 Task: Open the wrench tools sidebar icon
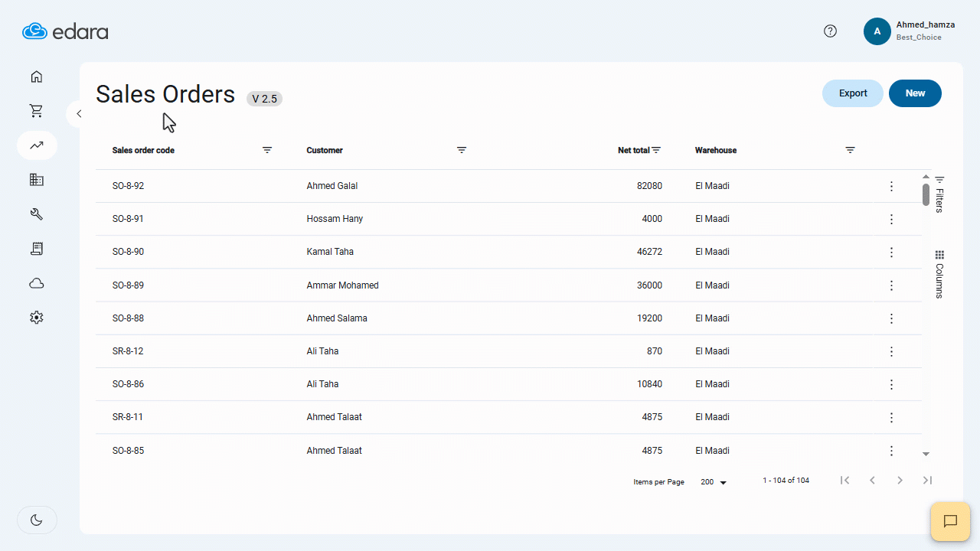pyautogui.click(x=36, y=214)
